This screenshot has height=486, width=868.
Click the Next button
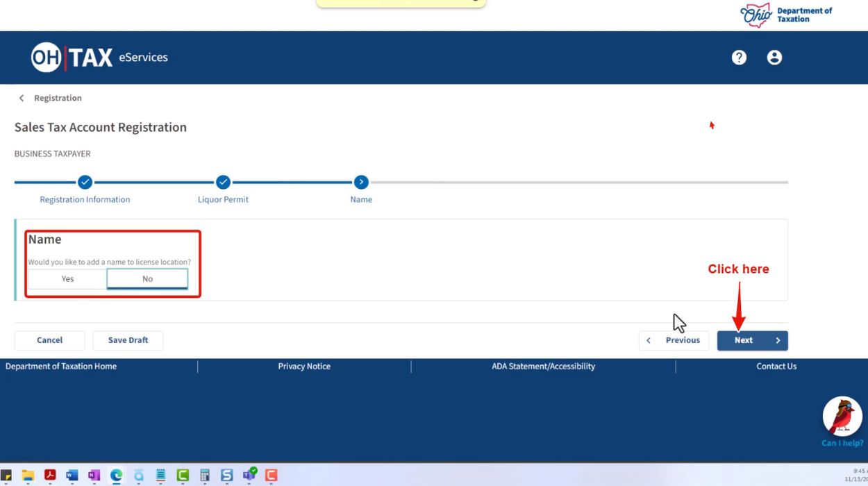pyautogui.click(x=752, y=341)
